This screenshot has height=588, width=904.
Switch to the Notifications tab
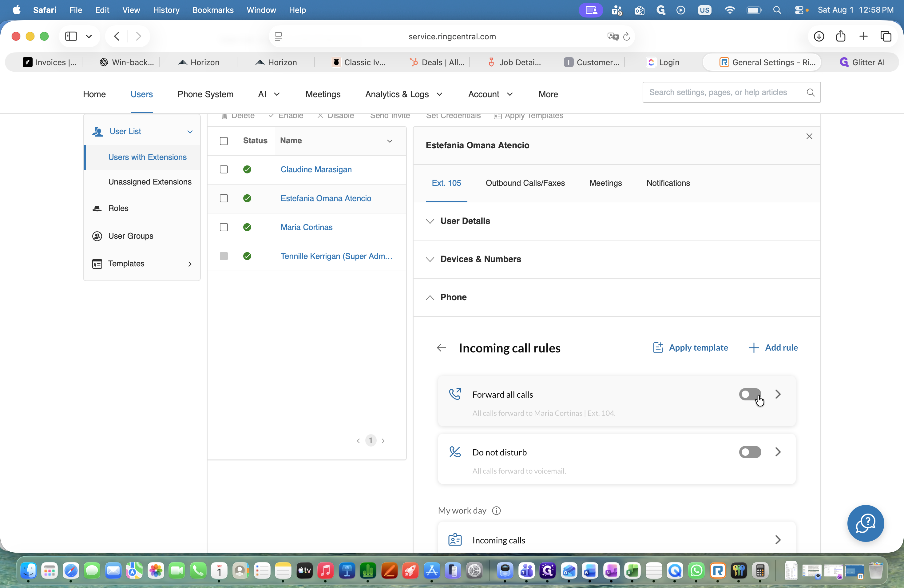[668, 183]
